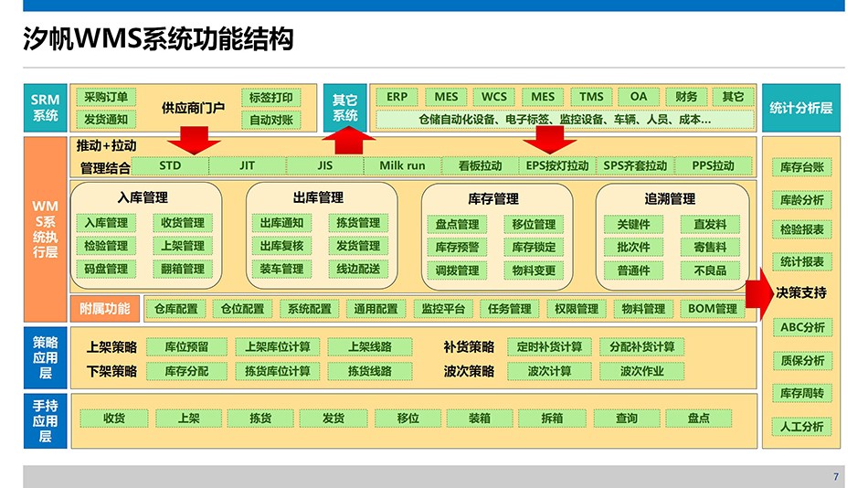Click the red down arrow above EPS按灯拉动
This screenshot has height=488, width=868.
point(548,139)
